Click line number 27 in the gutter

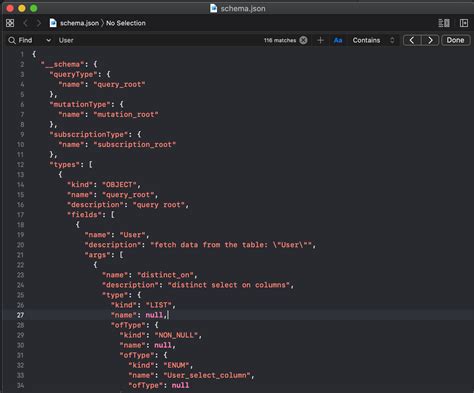(x=20, y=315)
